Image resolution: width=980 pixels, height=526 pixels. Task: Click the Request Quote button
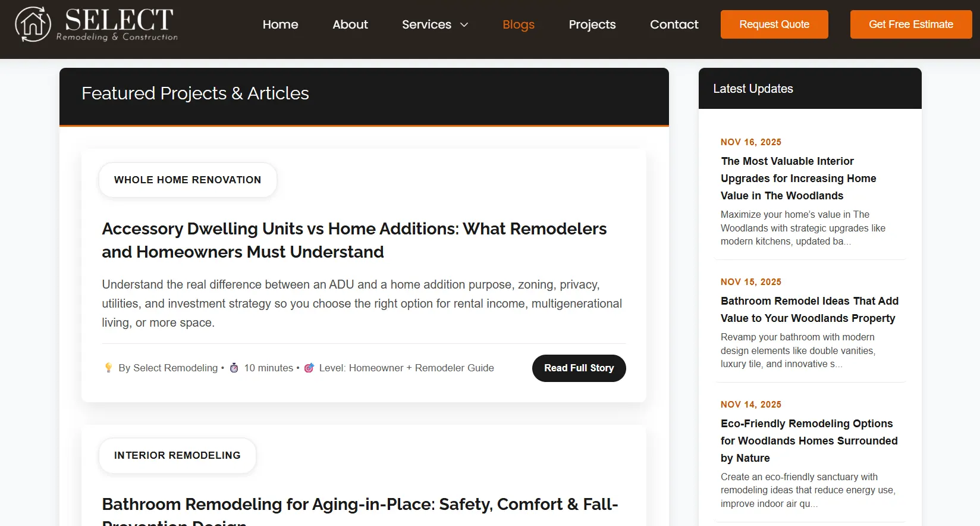(x=774, y=24)
